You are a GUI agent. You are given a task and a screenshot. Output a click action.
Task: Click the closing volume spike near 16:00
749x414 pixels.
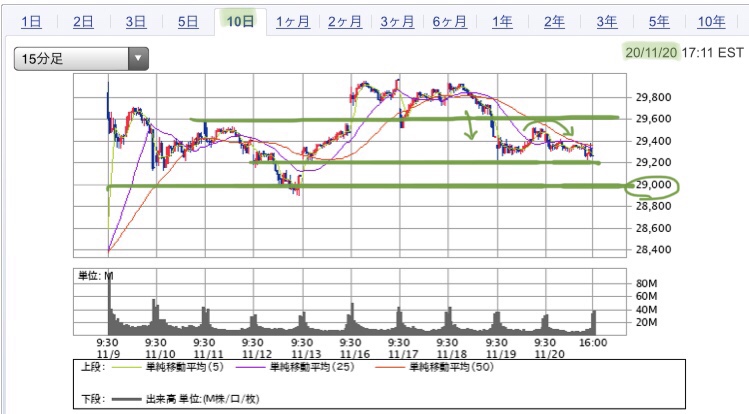(x=594, y=322)
